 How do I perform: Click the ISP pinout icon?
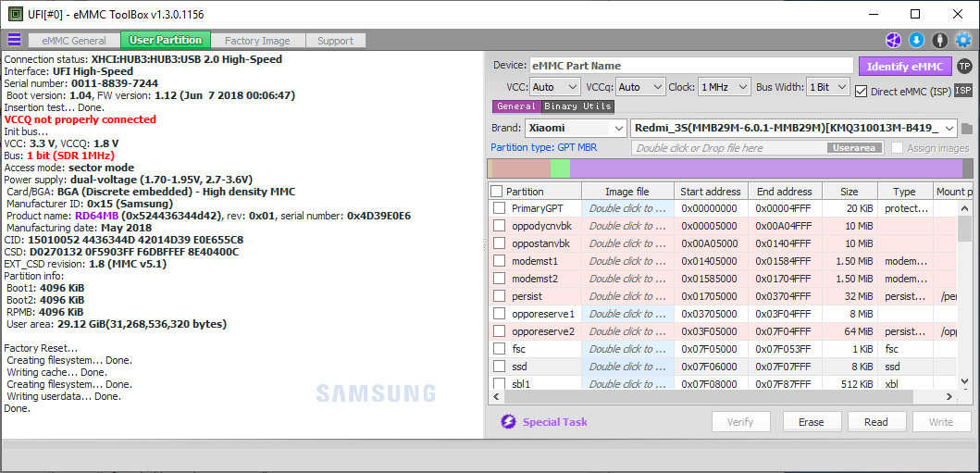[x=963, y=91]
